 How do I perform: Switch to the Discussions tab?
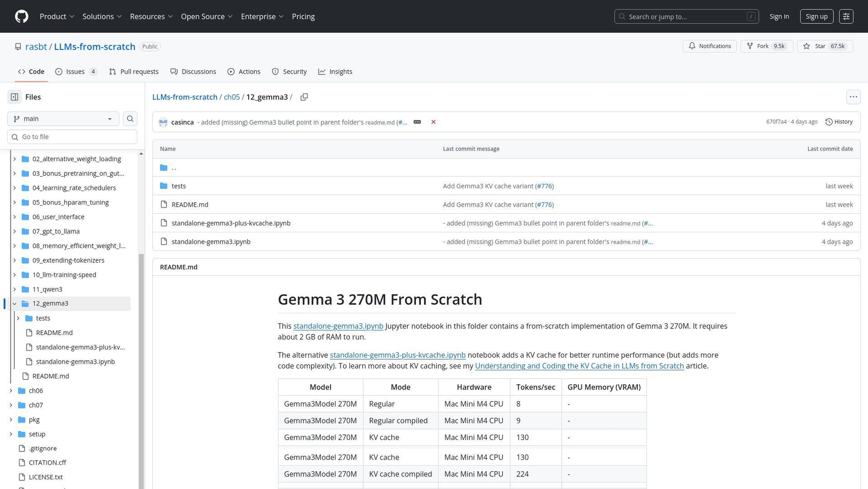[193, 72]
